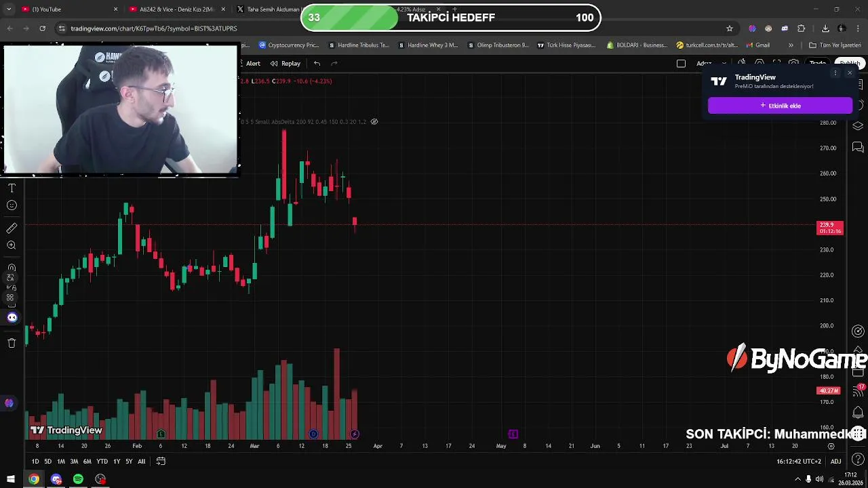Select the ruler Measure tool

click(12, 228)
